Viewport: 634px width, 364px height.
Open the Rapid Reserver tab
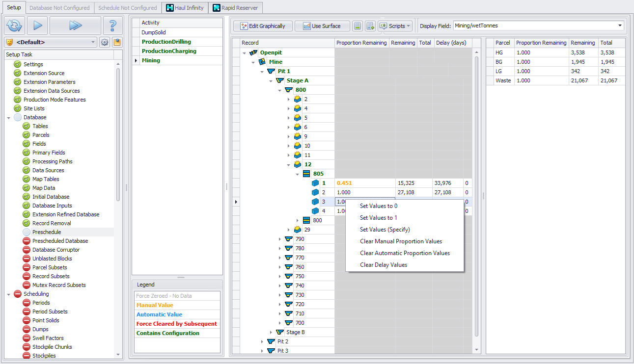coord(235,8)
